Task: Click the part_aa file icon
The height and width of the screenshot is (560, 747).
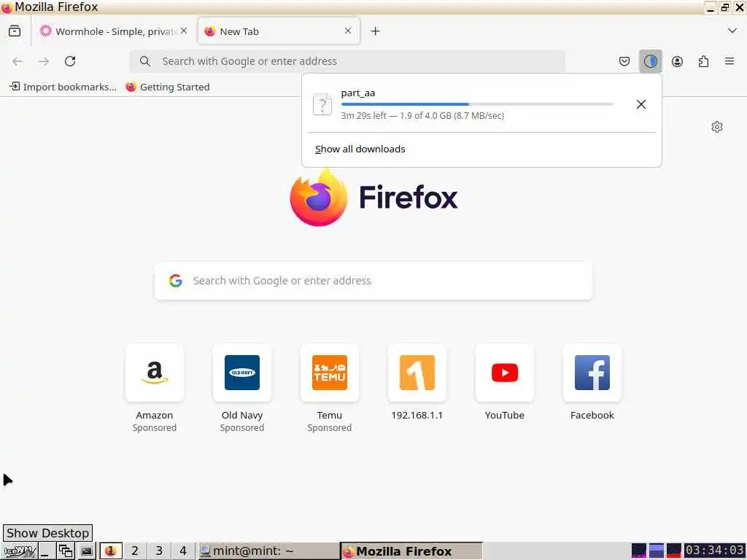Action: coord(322,104)
